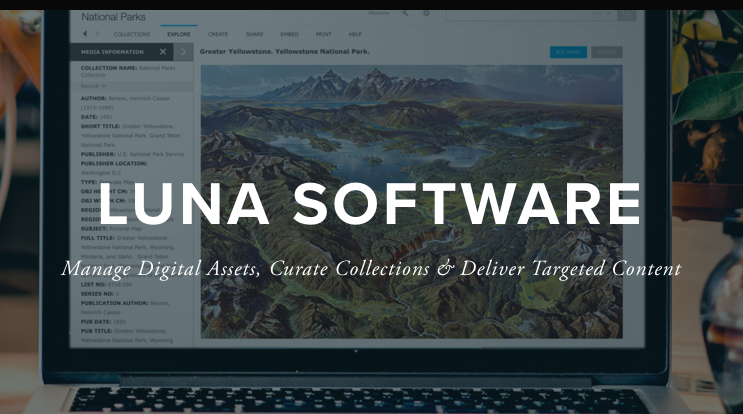This screenshot has height=414, width=743.
Task: Click the forward arrow navigation icon
Action: [98, 34]
